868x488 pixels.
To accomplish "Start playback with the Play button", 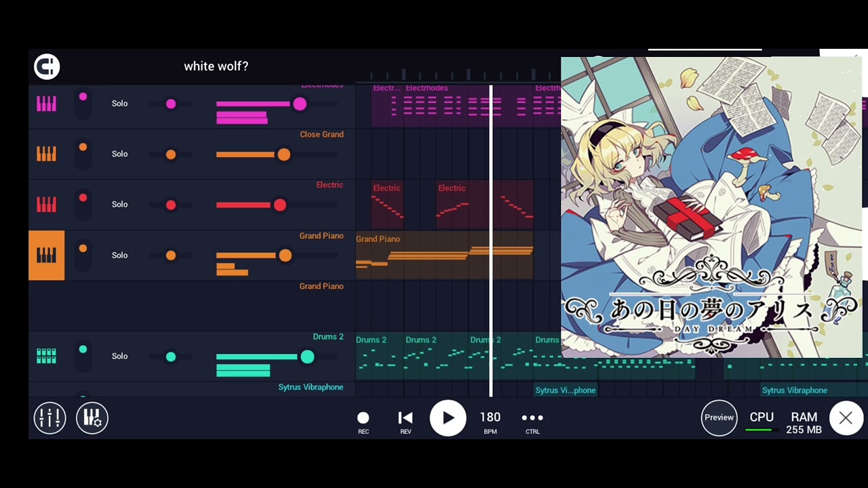I will [448, 418].
